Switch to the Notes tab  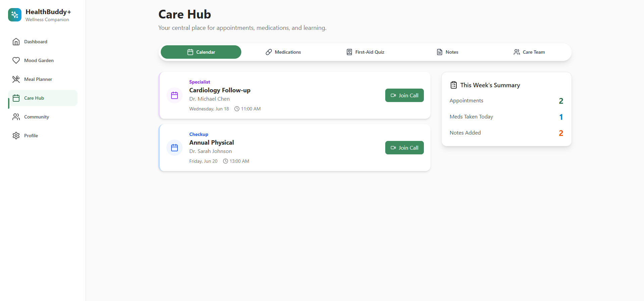[x=447, y=52]
